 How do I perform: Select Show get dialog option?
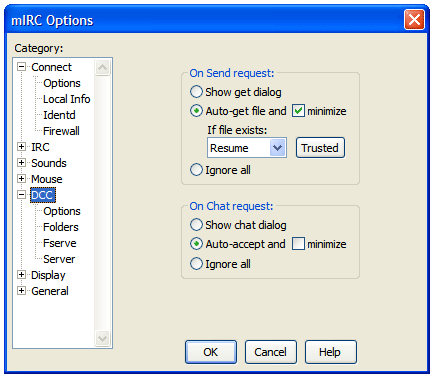[x=196, y=92]
